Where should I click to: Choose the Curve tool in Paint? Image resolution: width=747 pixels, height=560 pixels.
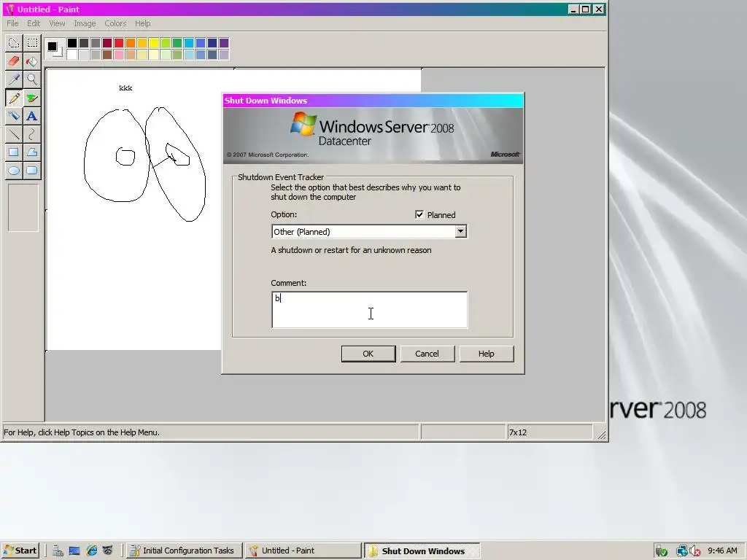coord(32,134)
